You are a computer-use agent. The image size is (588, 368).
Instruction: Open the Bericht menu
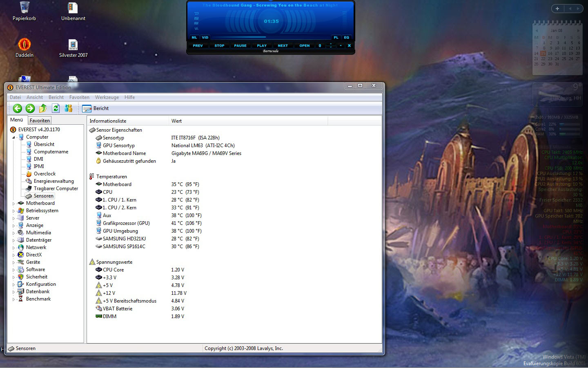(x=56, y=97)
